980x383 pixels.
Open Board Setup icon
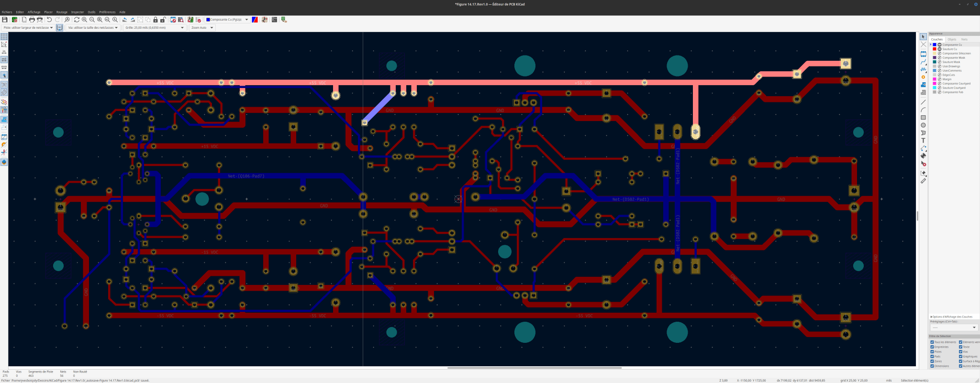pyautogui.click(x=14, y=20)
